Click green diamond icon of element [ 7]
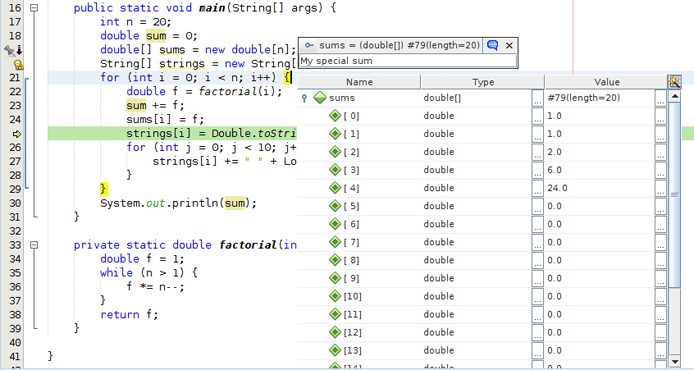Viewport: 694px width, 370px height. pos(335,243)
